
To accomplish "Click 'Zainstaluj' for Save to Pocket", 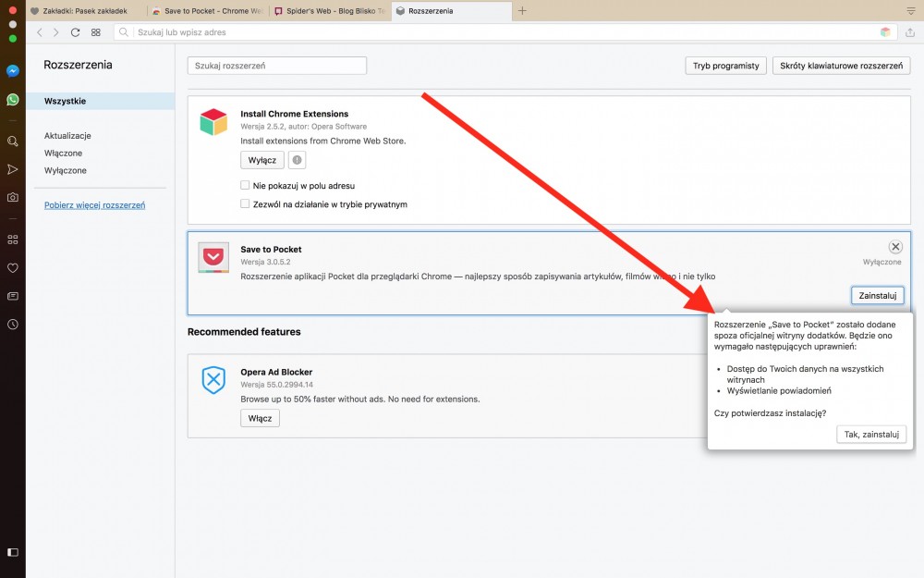I will click(878, 296).
